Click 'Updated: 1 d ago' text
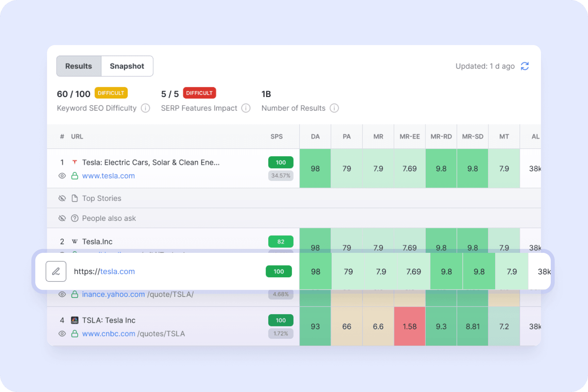This screenshot has width=588, height=392. 485,66
